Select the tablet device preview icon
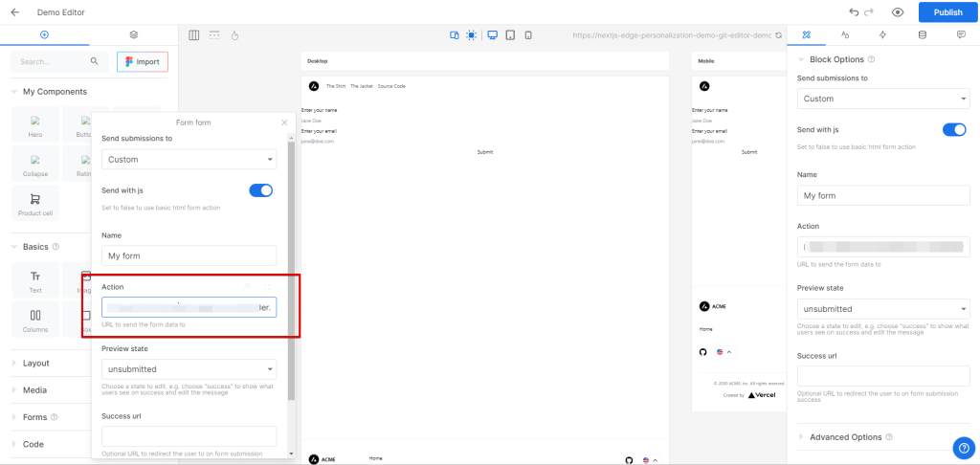This screenshot has width=980, height=465. (x=510, y=35)
